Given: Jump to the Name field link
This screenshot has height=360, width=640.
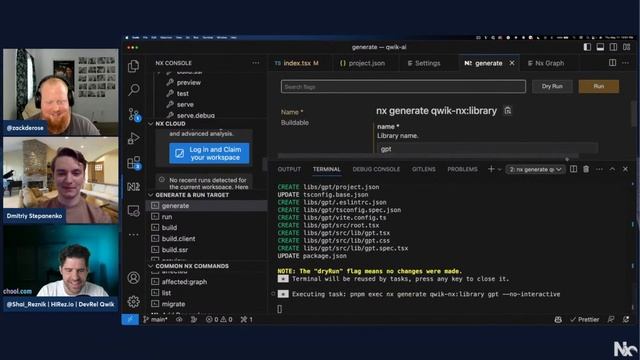Looking at the screenshot, I should pos(292,112).
